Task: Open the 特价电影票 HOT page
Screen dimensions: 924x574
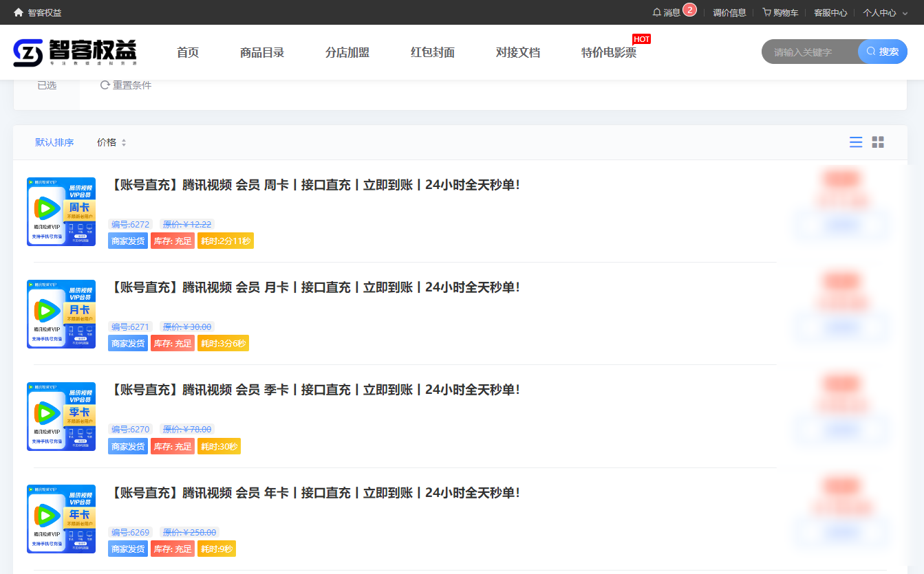Action: click(x=608, y=52)
